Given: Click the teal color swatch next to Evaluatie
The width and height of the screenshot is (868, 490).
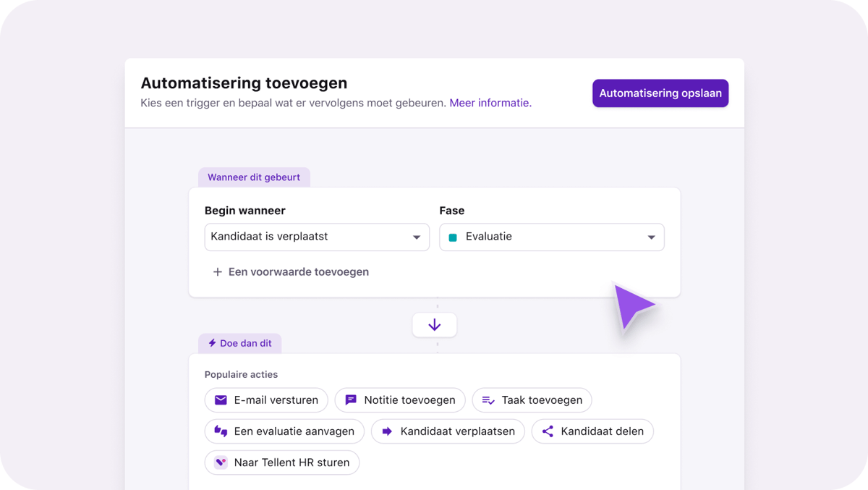Looking at the screenshot, I should pos(455,236).
